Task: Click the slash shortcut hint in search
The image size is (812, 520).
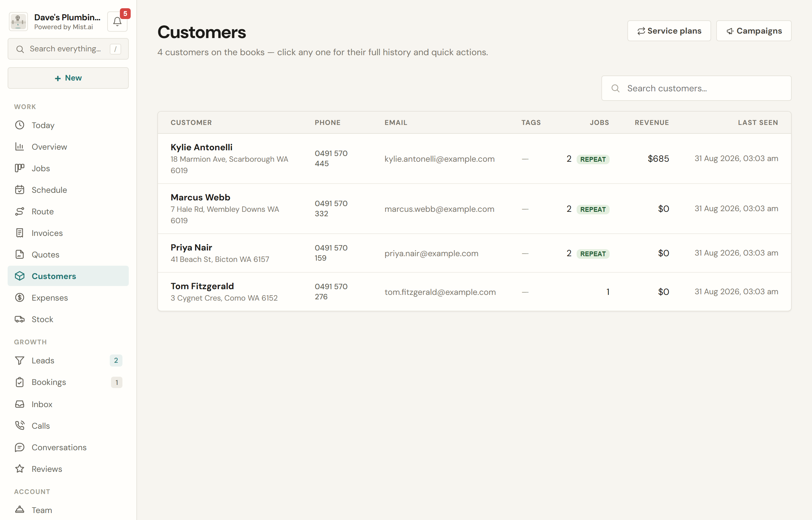Action: [x=115, y=49]
